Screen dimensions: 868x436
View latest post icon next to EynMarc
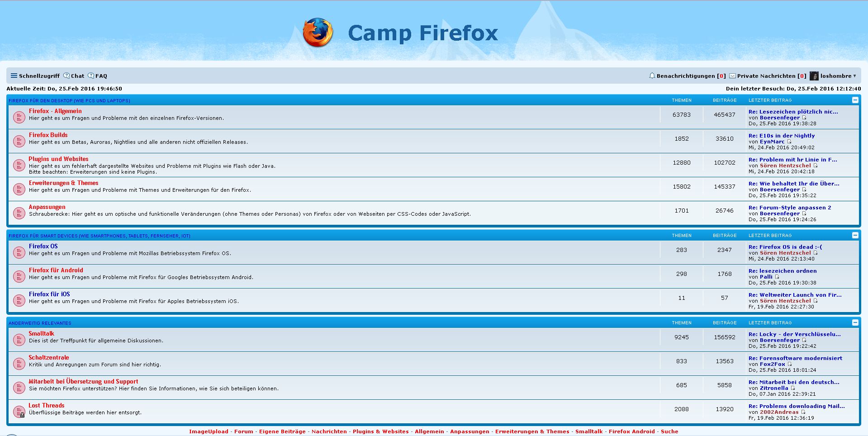click(x=789, y=142)
